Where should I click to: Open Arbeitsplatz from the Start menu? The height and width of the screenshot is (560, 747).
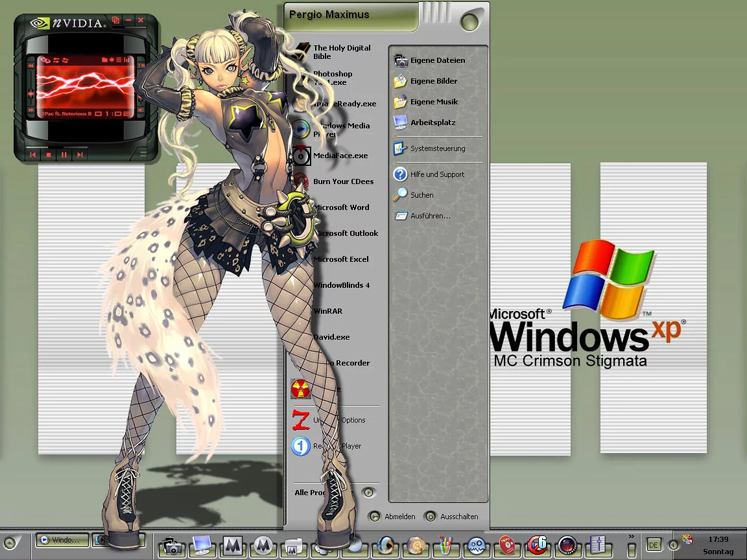click(x=432, y=122)
